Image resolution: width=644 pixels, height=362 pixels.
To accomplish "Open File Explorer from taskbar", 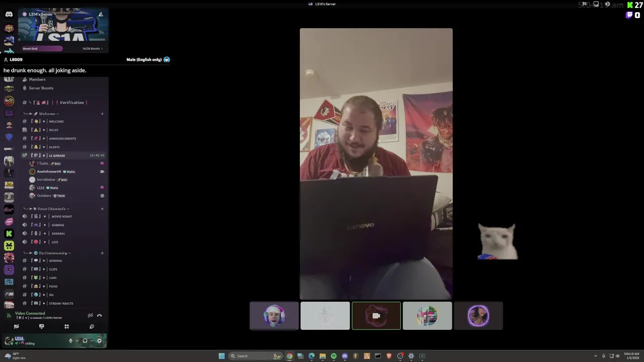I will (323, 356).
